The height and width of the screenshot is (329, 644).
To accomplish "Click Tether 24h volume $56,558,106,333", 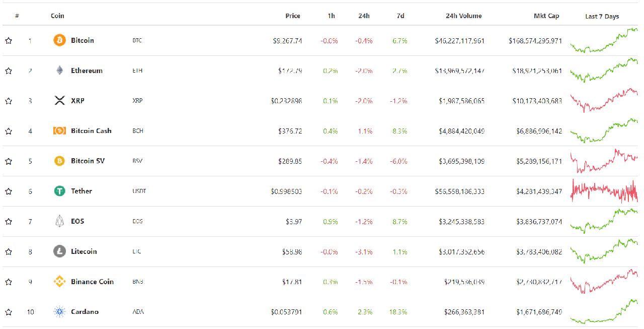I will pyautogui.click(x=460, y=191).
